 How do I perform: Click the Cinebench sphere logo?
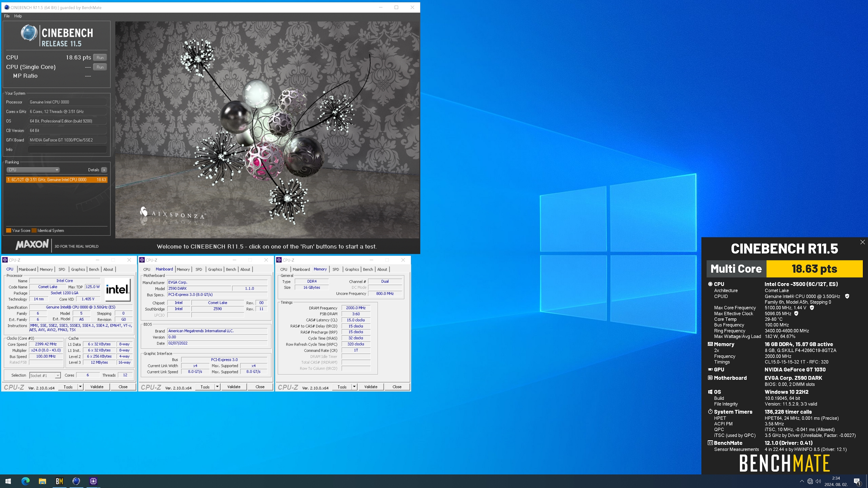(29, 33)
